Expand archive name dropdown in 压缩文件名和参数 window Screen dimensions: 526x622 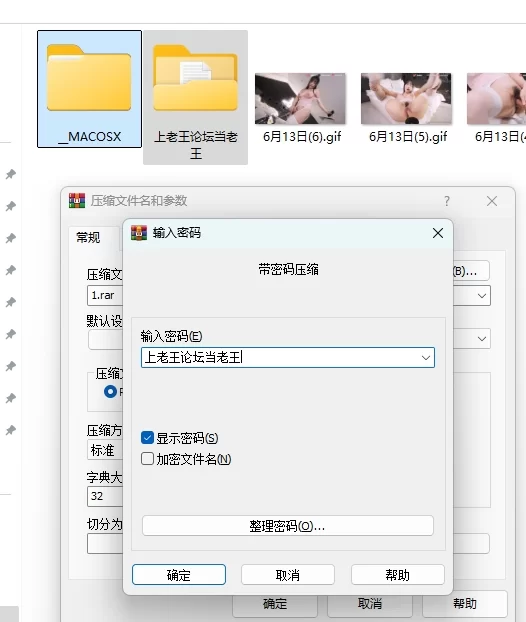(x=482, y=296)
